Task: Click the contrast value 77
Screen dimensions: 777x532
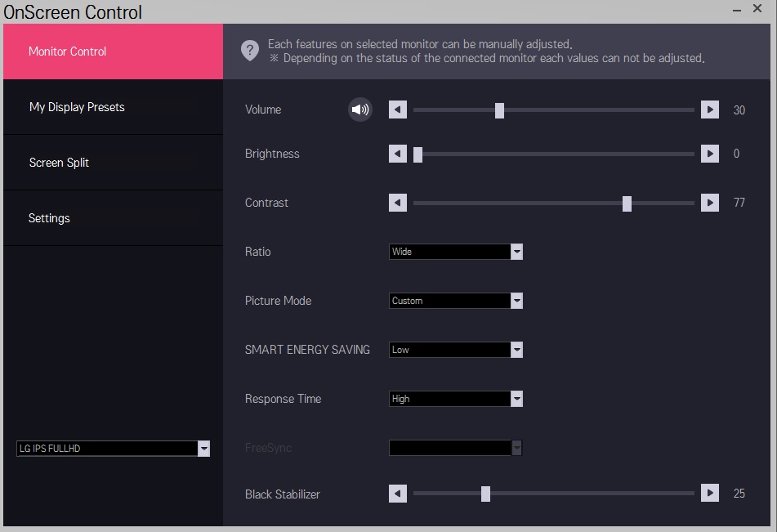Action: pyautogui.click(x=739, y=203)
